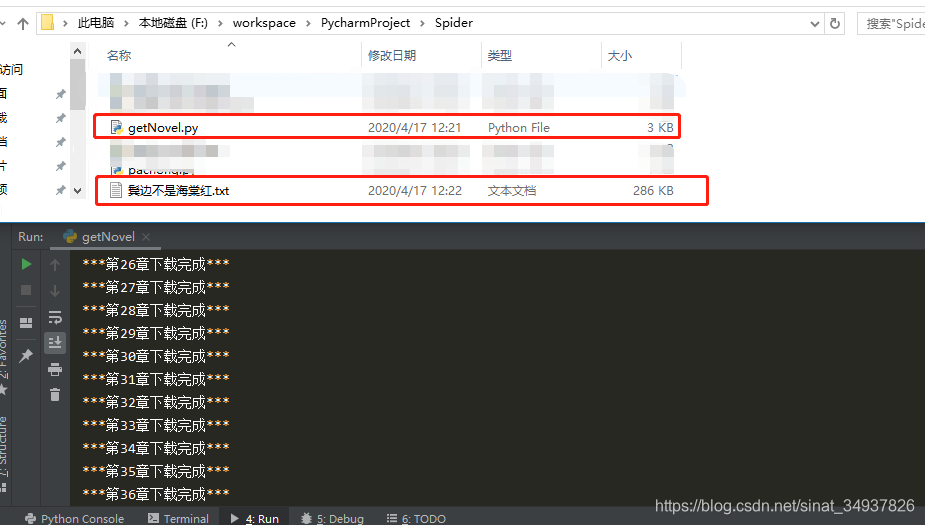The height and width of the screenshot is (525, 925).
Task: Open the 5: Debug tool window
Action: pos(333,519)
